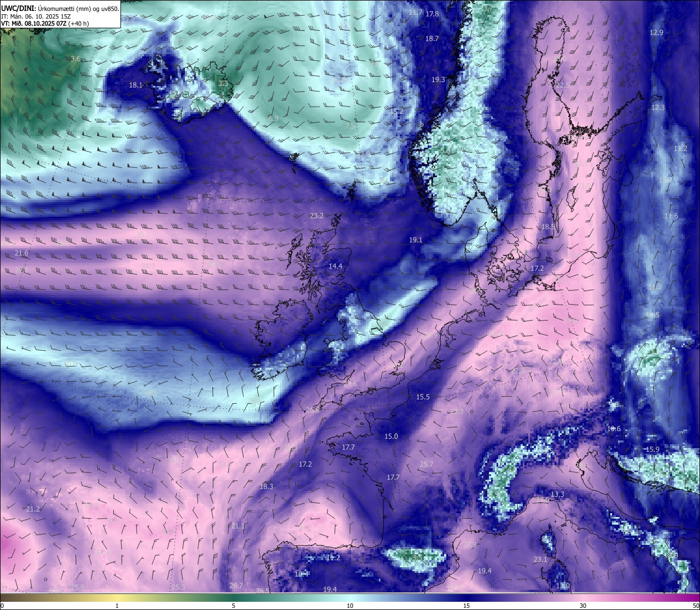
Task: Click the 23.1 value near Corsica
Action: [x=540, y=559]
